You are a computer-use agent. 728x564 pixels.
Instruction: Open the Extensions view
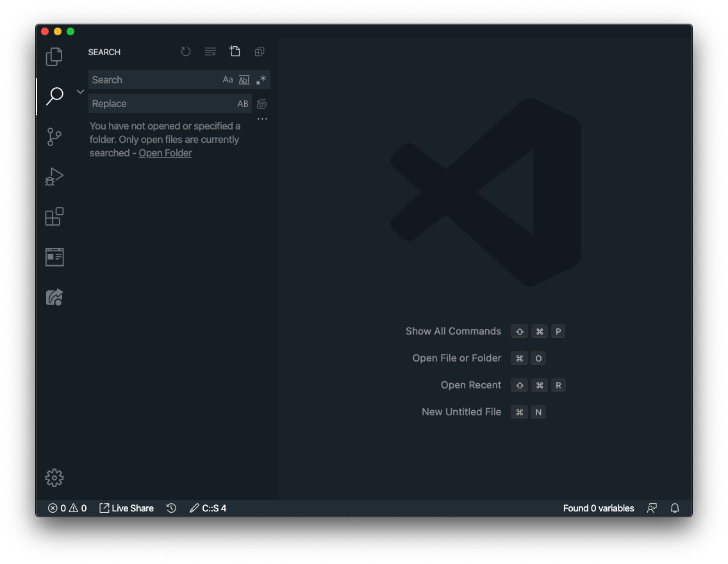tap(54, 217)
